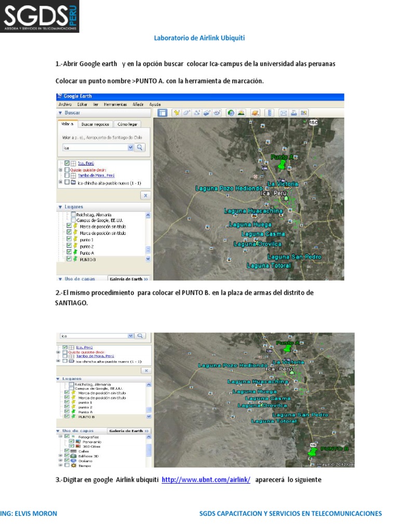Image resolution: width=399 pixels, height=532 pixels.
Task: Click the green PUNTO B pin on second map
Action: pyautogui.click(x=312, y=453)
